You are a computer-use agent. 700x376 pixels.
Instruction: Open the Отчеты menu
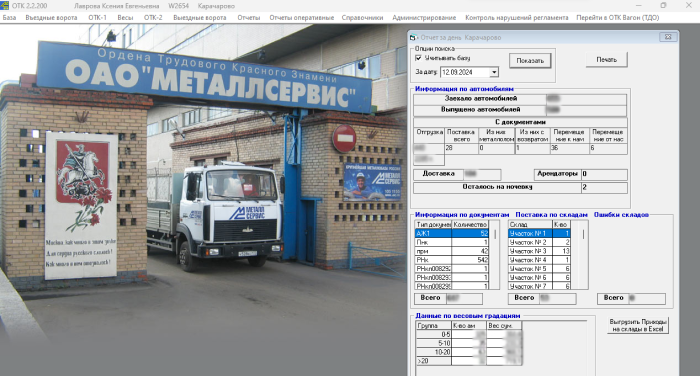coord(249,17)
